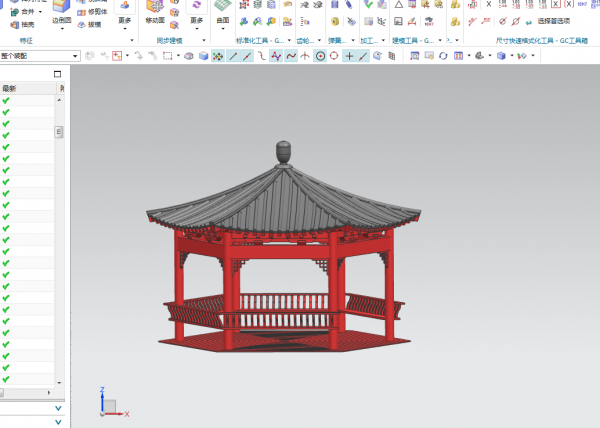This screenshot has width=600, height=428.
Task: Click the navigator scrollbar up arrow
Action: (x=59, y=100)
